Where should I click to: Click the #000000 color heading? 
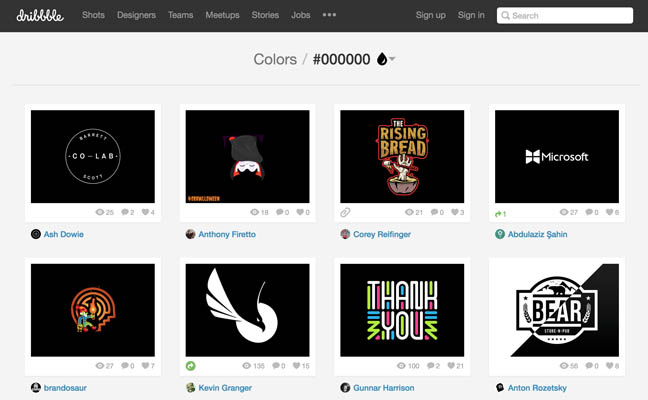coord(341,60)
